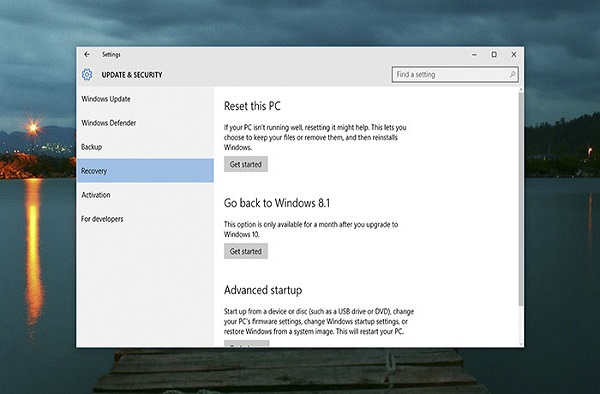Click the scrollbar down arrow
The height and width of the screenshot is (394, 600).
click(520, 344)
